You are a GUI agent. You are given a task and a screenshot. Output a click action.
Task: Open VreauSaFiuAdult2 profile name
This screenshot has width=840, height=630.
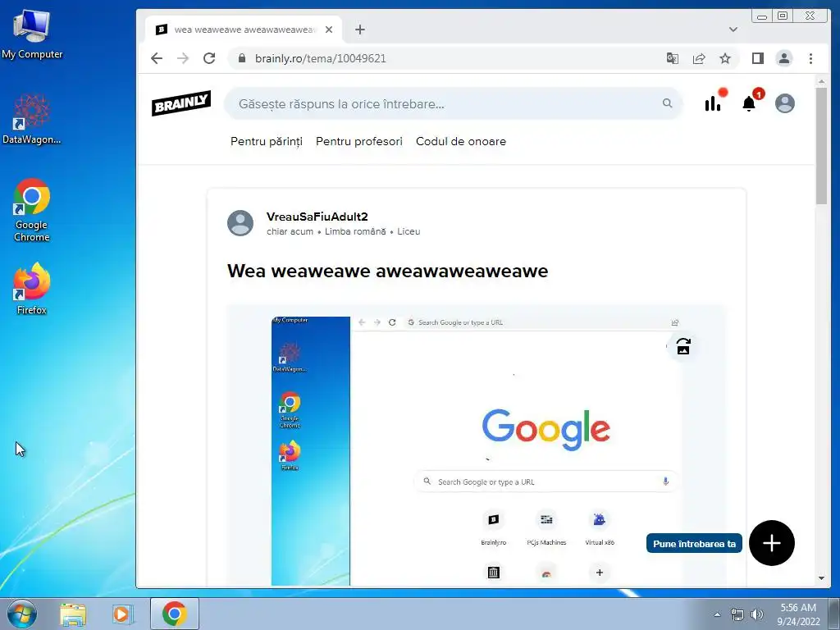[x=317, y=217]
